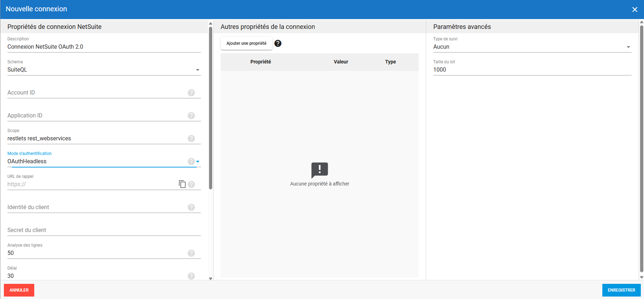Open help next to Ajouter une propriété
The image size is (644, 299).
click(x=278, y=43)
